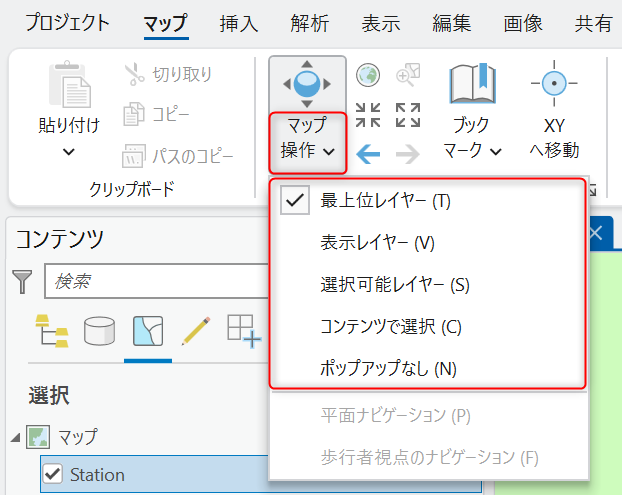This screenshot has height=495, width=622.
Task: Toggle the Station layer checkbox
Action: pos(53,474)
